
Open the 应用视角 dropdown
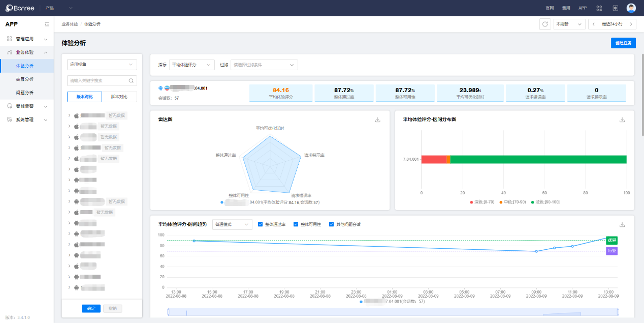tap(102, 65)
